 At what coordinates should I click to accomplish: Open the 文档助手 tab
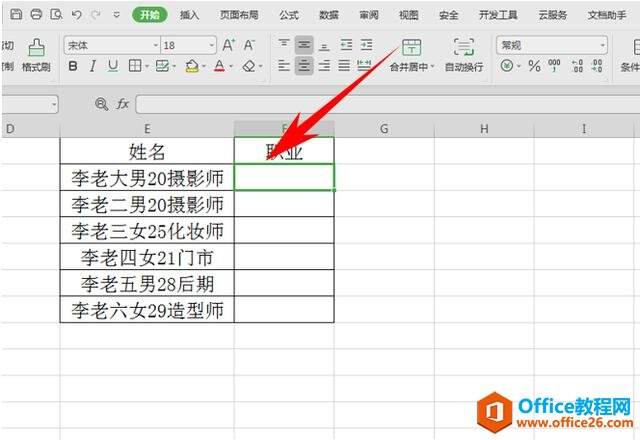tap(607, 15)
